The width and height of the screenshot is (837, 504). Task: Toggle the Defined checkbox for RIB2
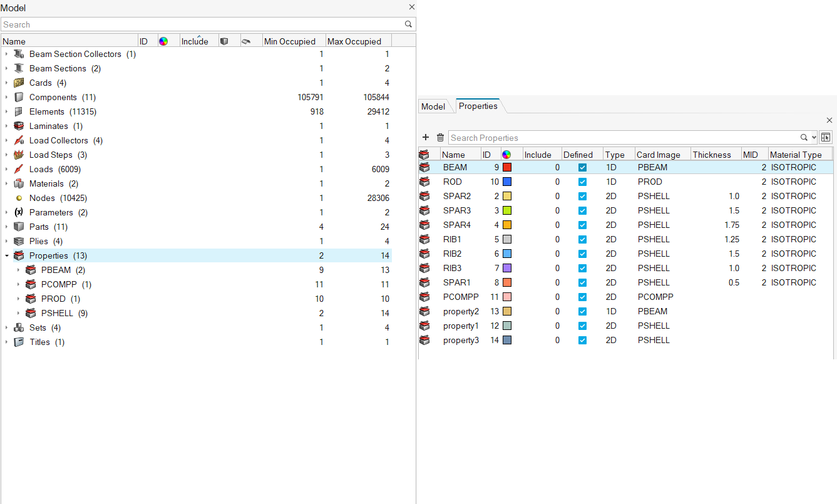[582, 254]
